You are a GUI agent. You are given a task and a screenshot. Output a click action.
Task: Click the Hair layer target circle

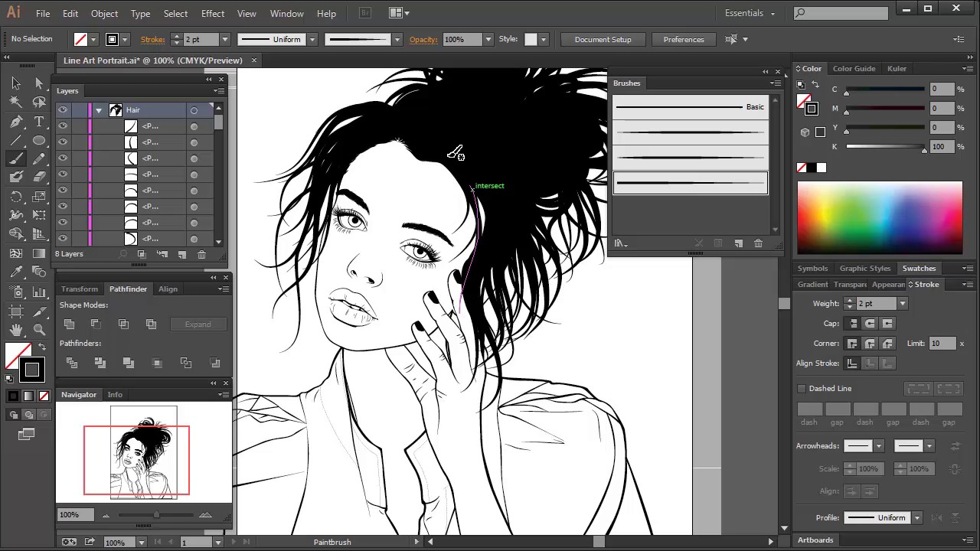click(194, 110)
